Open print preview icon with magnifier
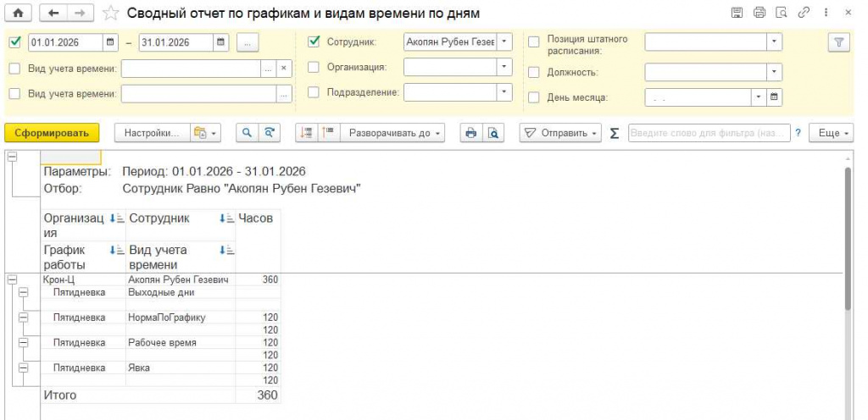The image size is (868, 420). [493, 133]
